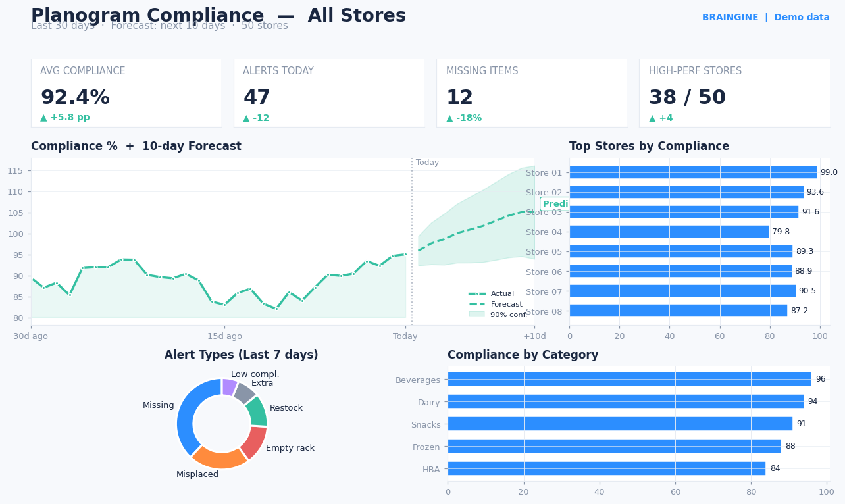Click the 99.0 value label for Store 01
Screen dimensions: 845x504
click(x=829, y=172)
